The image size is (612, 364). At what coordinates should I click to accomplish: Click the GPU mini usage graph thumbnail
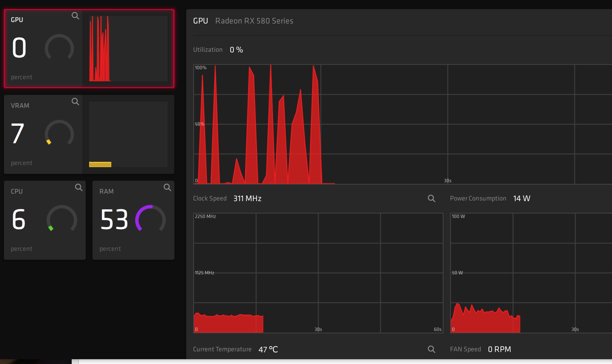pyautogui.click(x=128, y=48)
